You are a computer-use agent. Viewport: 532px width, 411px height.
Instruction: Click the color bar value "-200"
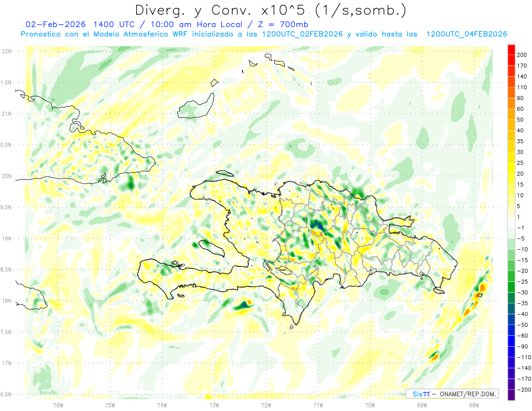[x=524, y=389]
